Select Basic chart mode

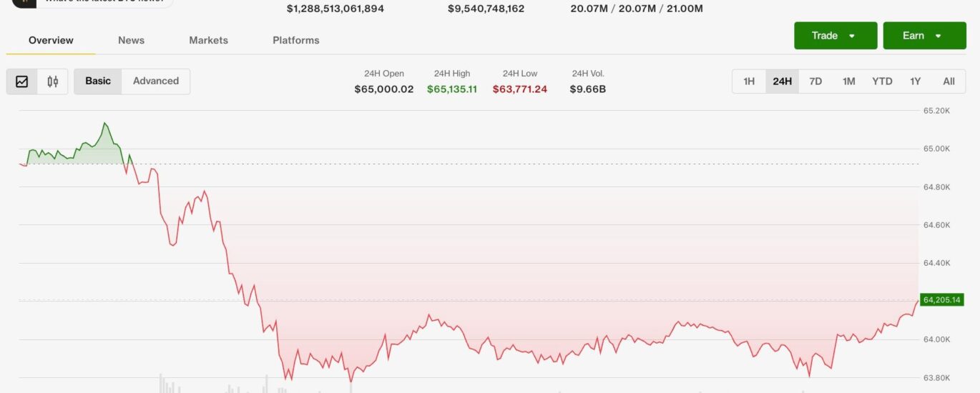pos(98,81)
